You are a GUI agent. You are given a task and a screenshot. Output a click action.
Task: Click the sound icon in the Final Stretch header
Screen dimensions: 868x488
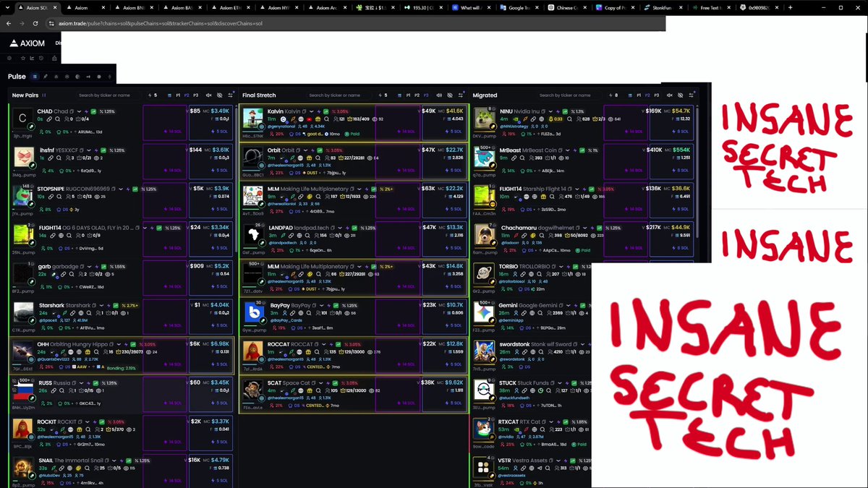tap(439, 95)
